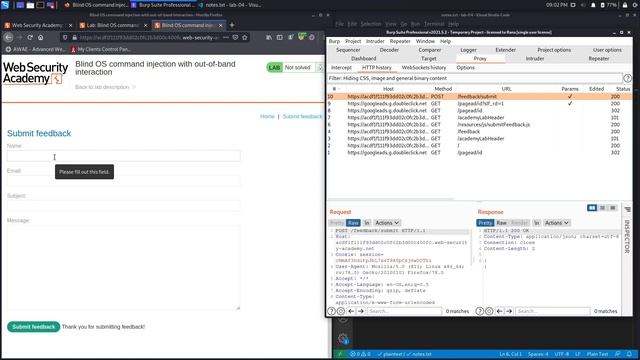Select tabbed layout icon in Burp
This screenshot has height=360, width=640.
pos(613,208)
